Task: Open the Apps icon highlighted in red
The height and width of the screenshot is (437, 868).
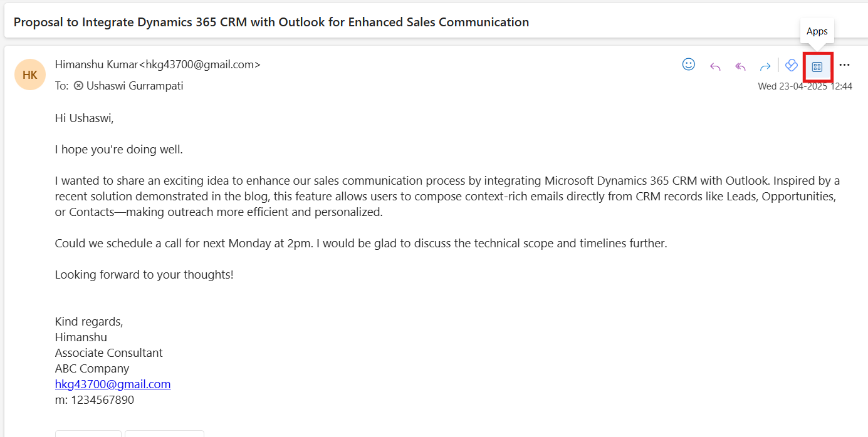Action: pyautogui.click(x=817, y=66)
